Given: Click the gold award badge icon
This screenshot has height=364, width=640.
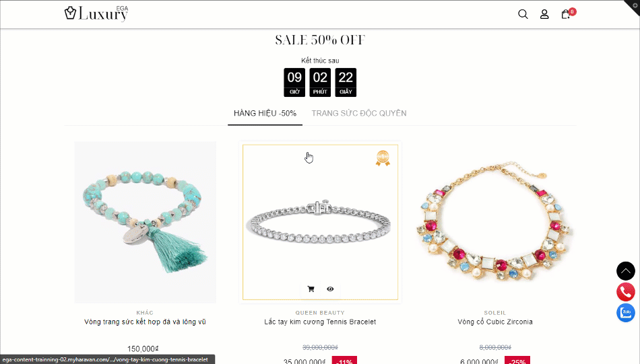Looking at the screenshot, I should coord(383,158).
